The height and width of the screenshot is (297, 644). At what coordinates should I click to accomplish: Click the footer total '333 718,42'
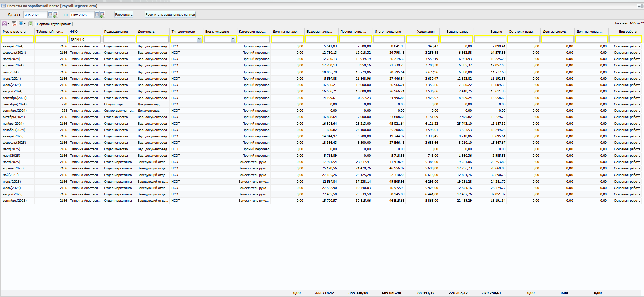(x=324, y=293)
